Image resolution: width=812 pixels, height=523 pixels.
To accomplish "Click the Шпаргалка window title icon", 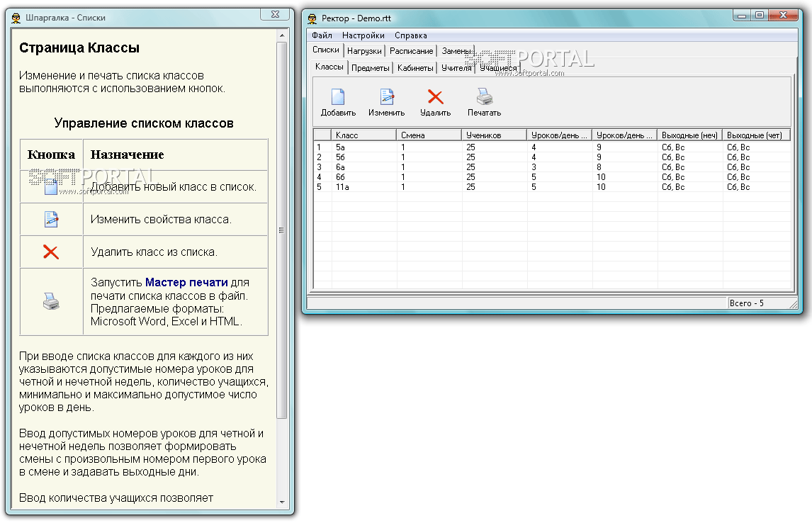I will tap(16, 18).
